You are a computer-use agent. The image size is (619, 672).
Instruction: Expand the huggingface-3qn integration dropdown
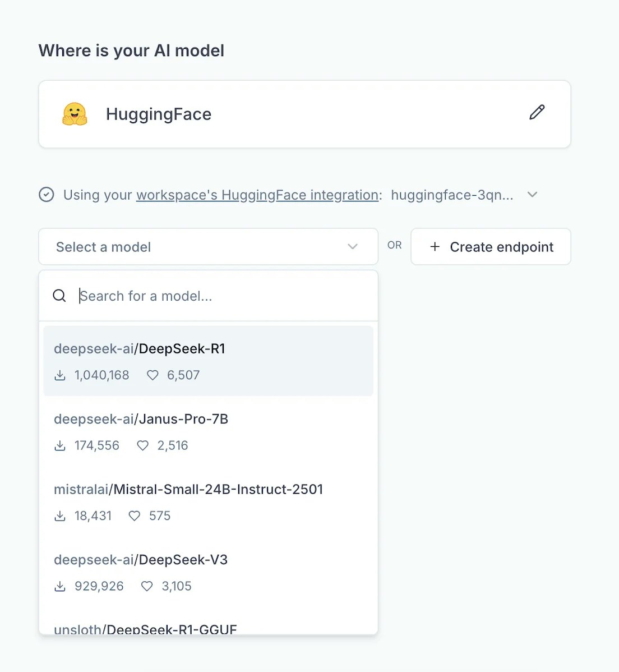pyautogui.click(x=532, y=195)
